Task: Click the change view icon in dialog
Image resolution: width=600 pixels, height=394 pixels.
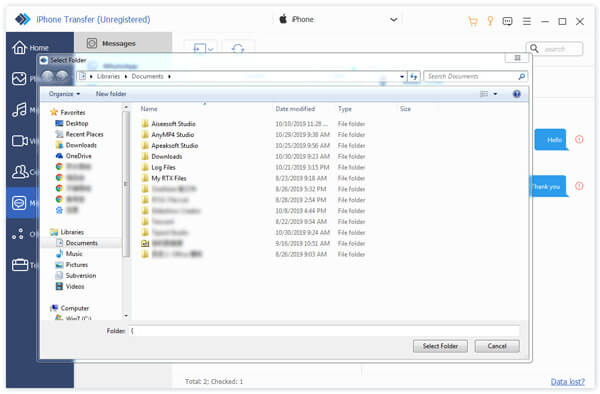Action: [x=484, y=94]
